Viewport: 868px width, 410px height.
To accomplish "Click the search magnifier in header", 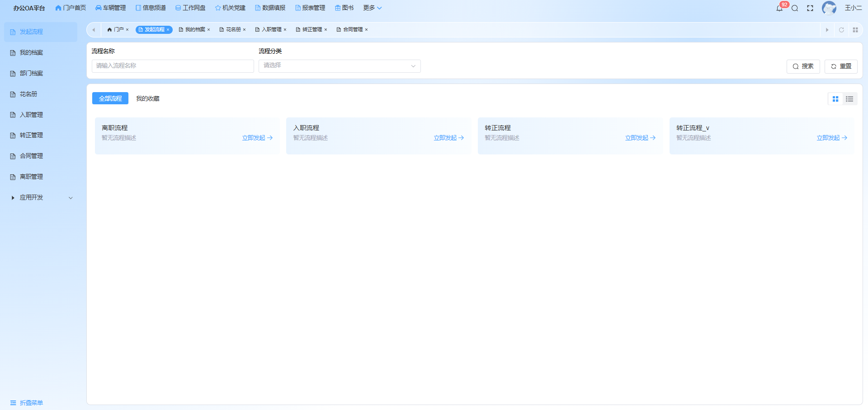I will tap(795, 8).
